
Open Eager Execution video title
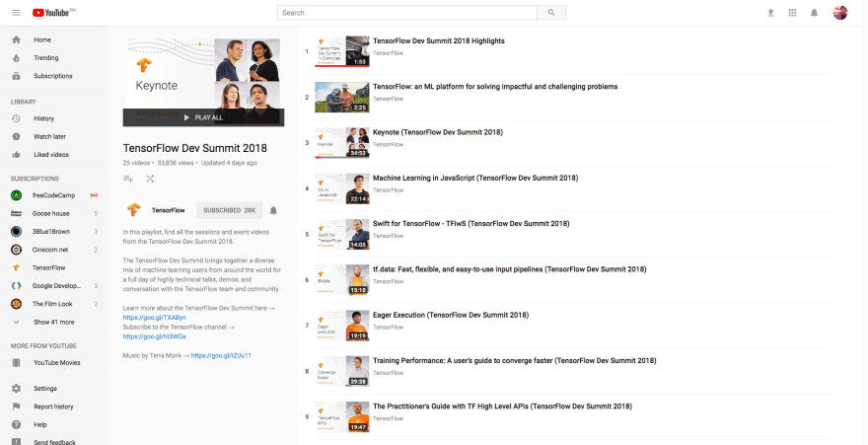(451, 315)
